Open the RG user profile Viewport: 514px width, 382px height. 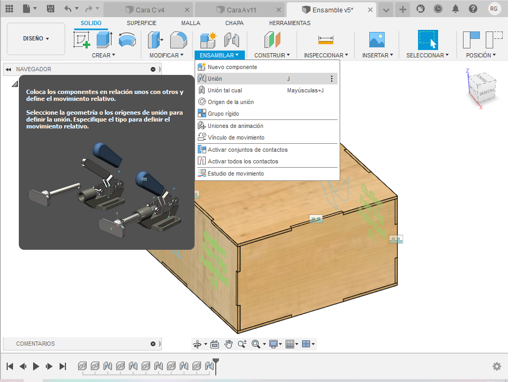point(494,9)
